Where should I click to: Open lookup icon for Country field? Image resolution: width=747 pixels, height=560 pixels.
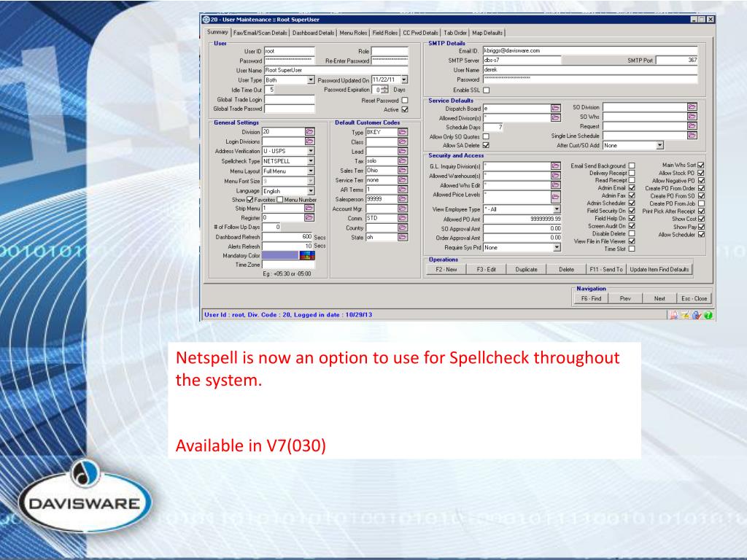pos(403,227)
